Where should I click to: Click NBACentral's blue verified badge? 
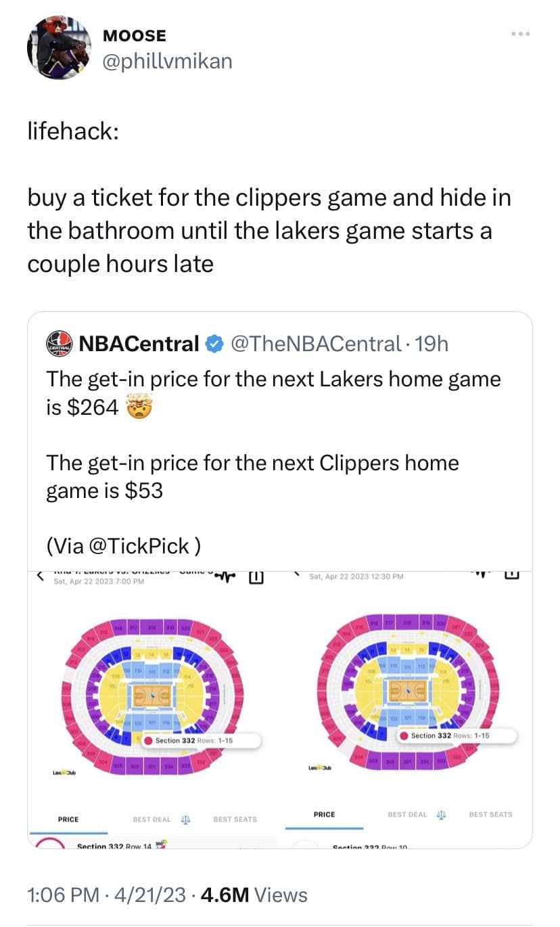coord(214,344)
